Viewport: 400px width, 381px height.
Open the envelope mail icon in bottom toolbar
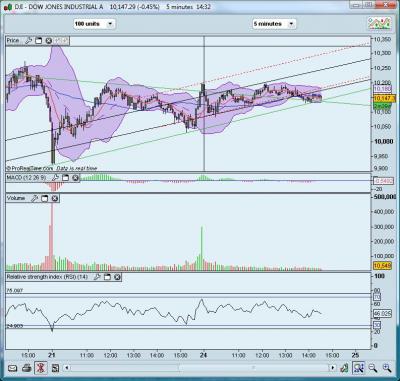pos(13,368)
